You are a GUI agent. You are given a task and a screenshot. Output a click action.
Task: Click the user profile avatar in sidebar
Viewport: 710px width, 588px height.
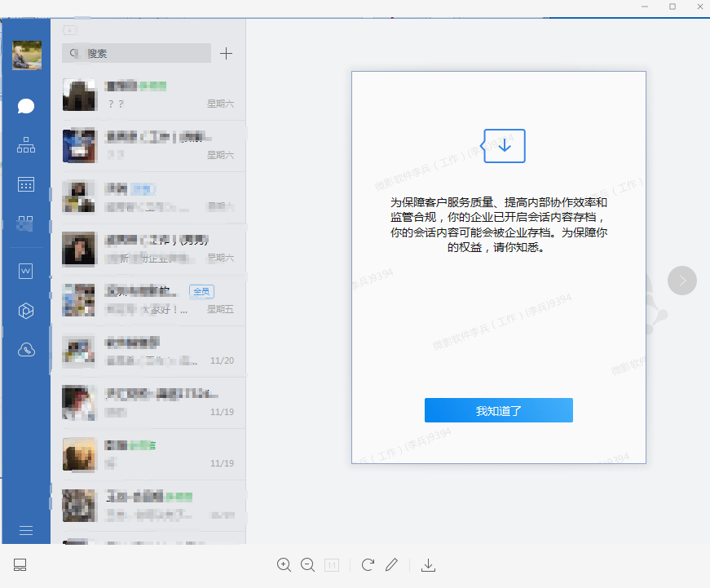[27, 55]
